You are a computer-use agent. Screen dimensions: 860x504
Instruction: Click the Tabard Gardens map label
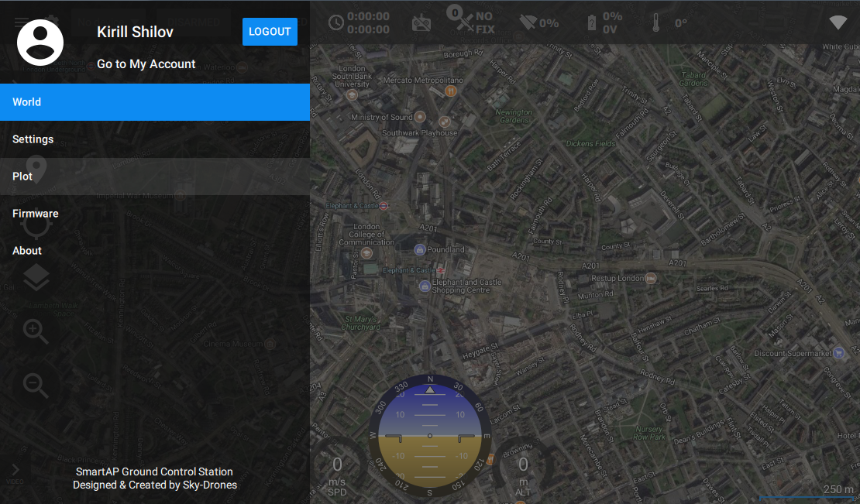point(693,79)
